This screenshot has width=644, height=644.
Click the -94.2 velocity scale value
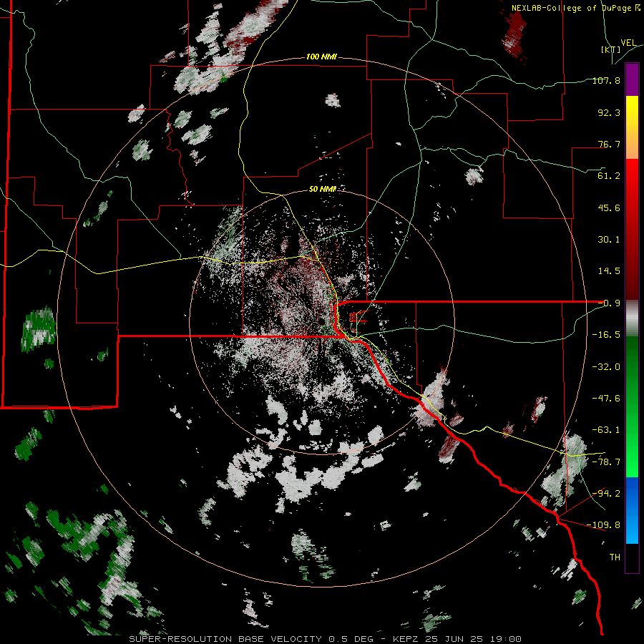coord(606,494)
